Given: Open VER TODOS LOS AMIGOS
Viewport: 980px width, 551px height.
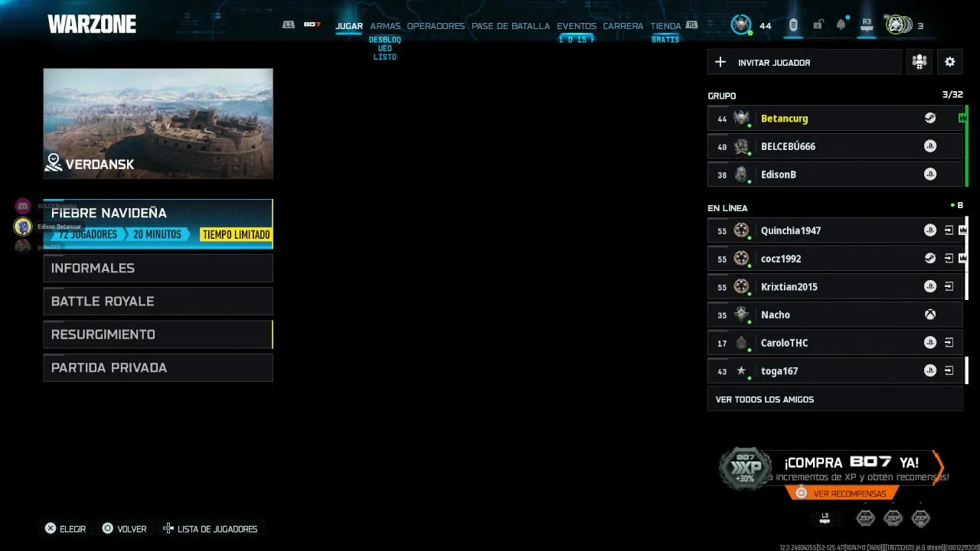Looking at the screenshot, I should pos(835,399).
